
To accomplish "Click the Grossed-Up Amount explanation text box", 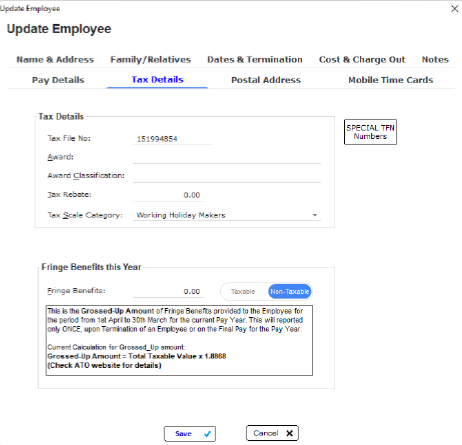I will [179, 340].
